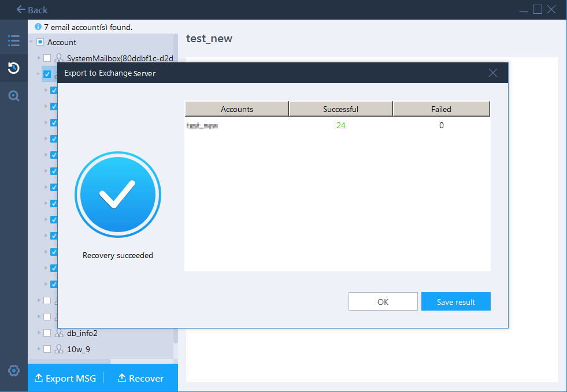Toggle the root Account checkbox
This screenshot has height=392, width=567.
pyautogui.click(x=40, y=42)
